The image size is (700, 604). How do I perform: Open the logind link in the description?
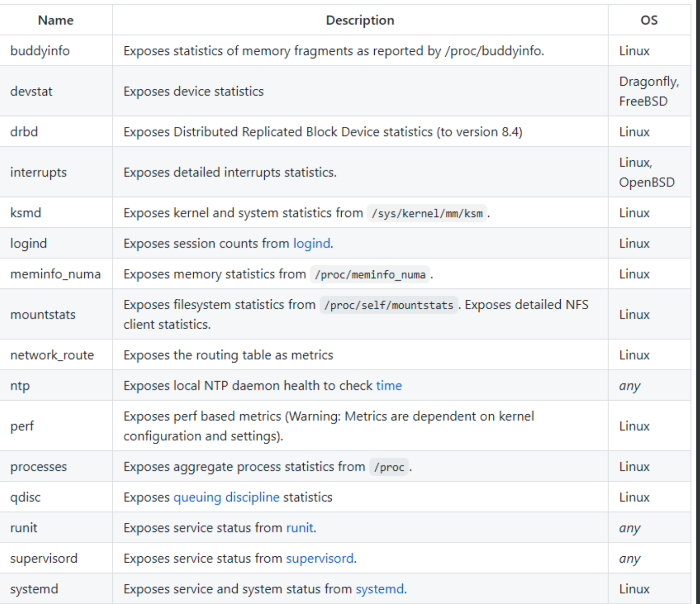(x=312, y=243)
